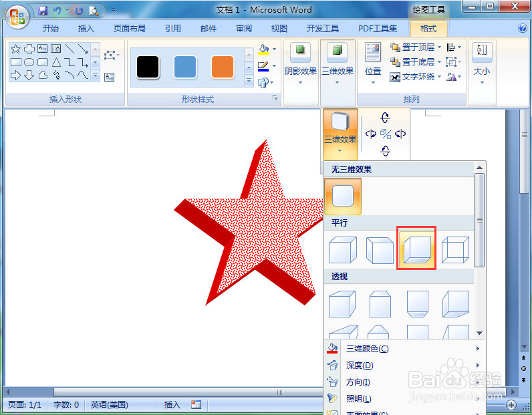Choose the No 3-D Effect option
The image size is (532, 415).
[343, 196]
